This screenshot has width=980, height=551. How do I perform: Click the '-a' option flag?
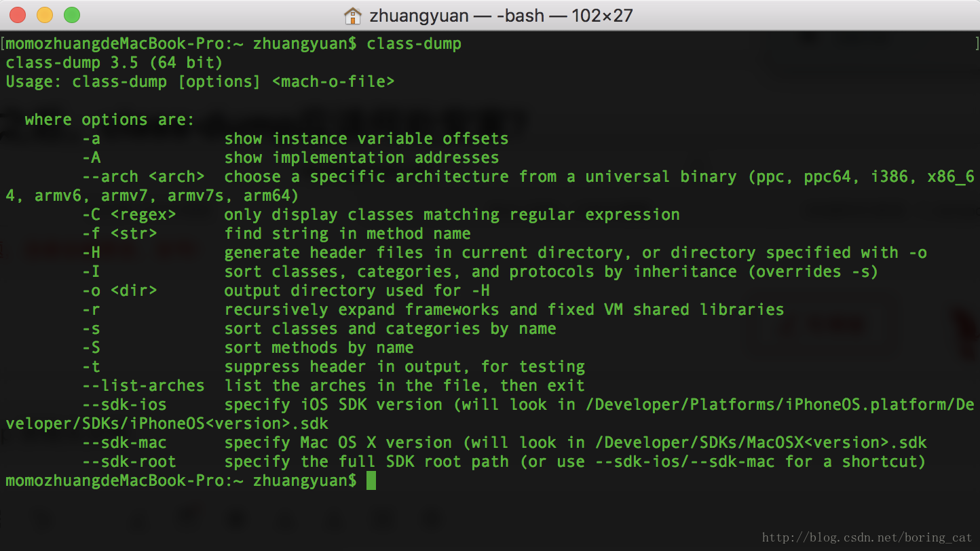[91, 139]
